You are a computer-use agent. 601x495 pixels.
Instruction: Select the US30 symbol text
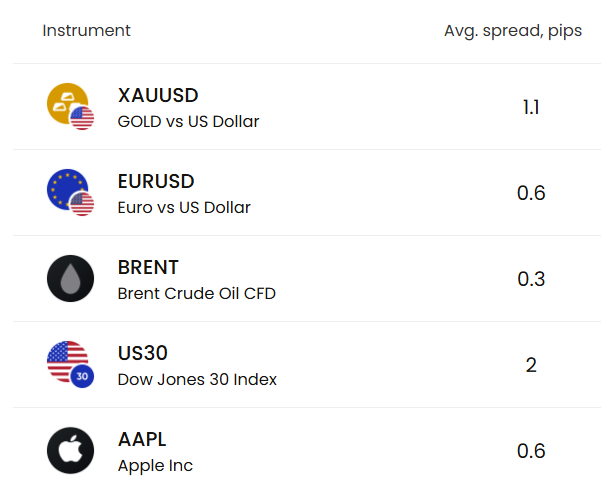tap(143, 353)
